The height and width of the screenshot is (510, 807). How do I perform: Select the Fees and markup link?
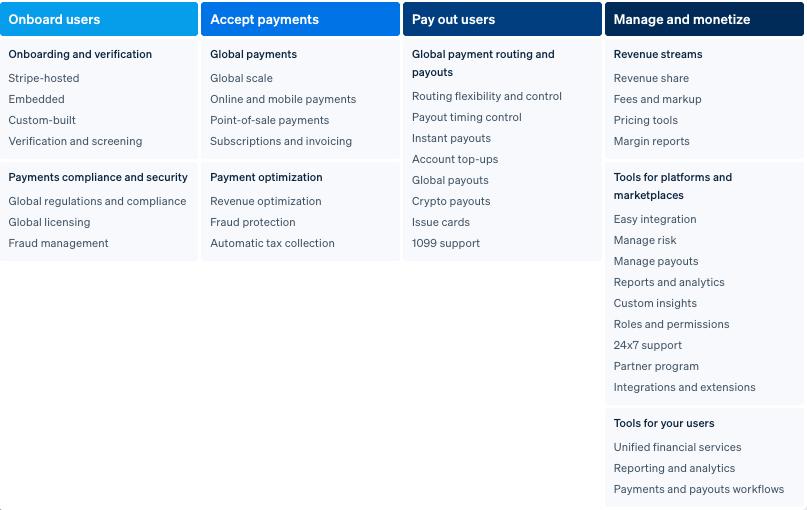[x=657, y=99]
